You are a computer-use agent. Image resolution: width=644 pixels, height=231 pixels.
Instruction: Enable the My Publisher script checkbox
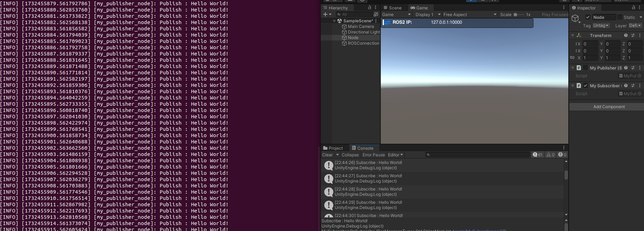[x=585, y=68]
